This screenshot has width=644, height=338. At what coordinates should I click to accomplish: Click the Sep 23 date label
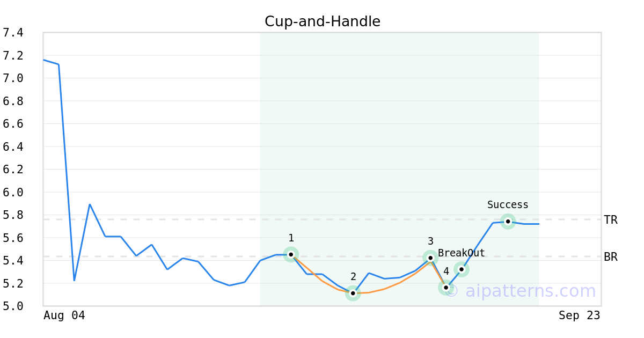click(x=579, y=315)
